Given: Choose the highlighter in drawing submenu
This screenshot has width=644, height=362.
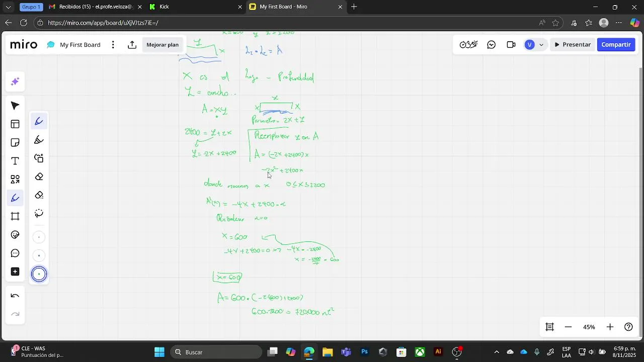Looking at the screenshot, I should pyautogui.click(x=39, y=140).
